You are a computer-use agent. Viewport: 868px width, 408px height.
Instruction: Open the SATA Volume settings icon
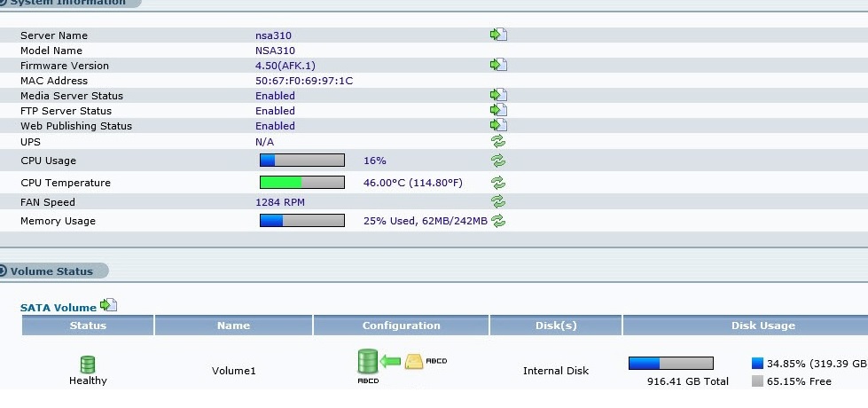point(108,305)
